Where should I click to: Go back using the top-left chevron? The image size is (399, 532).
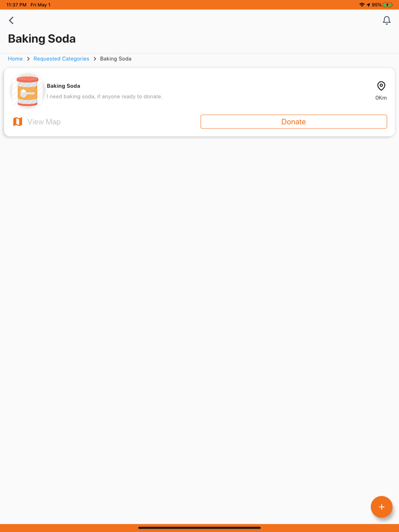pyautogui.click(x=11, y=21)
